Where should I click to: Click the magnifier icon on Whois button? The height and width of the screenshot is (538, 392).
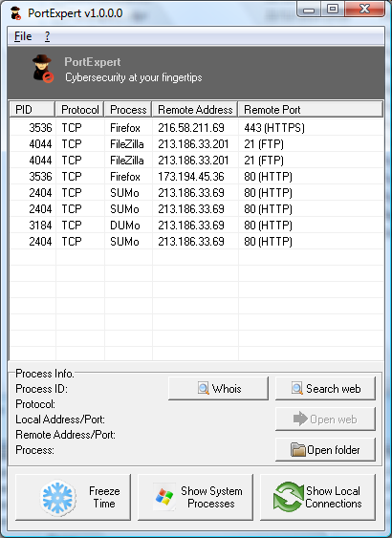pos(204,388)
